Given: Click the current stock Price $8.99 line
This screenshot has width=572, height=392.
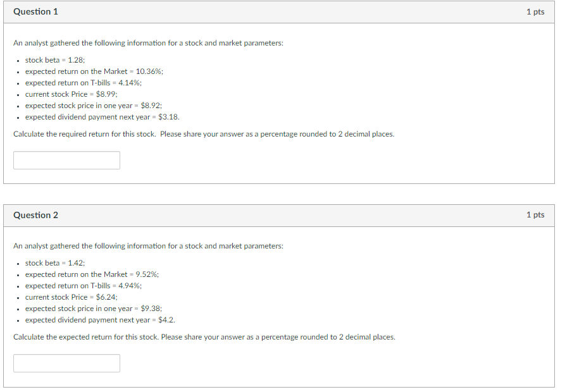Looking at the screenshot, I should [x=71, y=94].
